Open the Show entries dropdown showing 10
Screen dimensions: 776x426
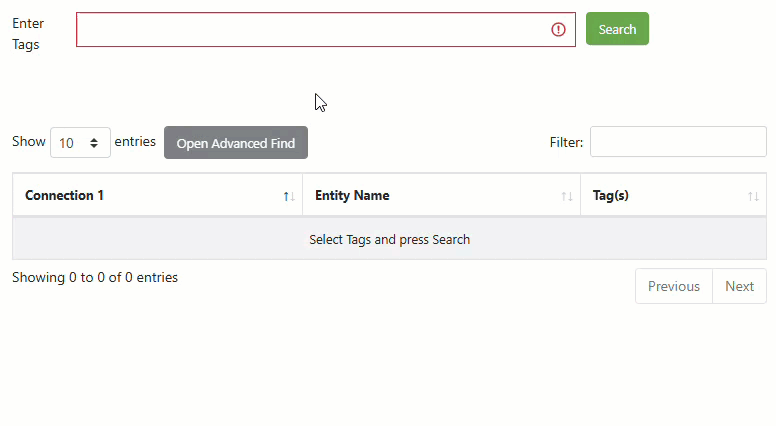point(80,142)
